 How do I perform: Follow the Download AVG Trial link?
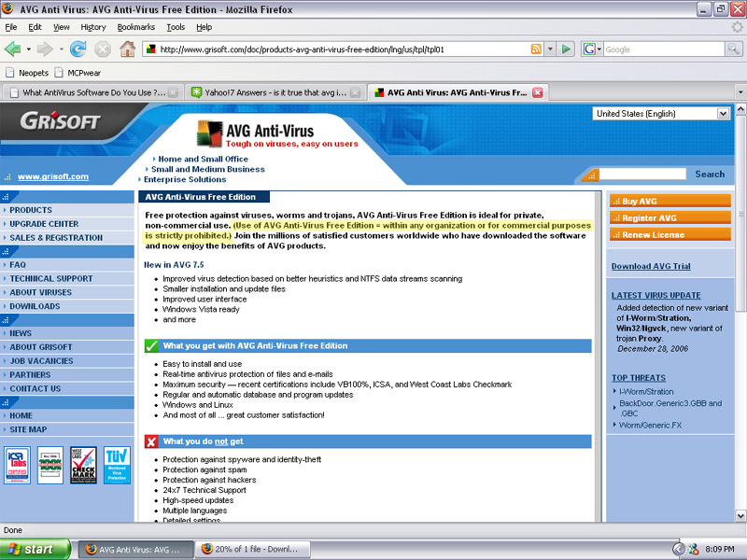tap(651, 266)
